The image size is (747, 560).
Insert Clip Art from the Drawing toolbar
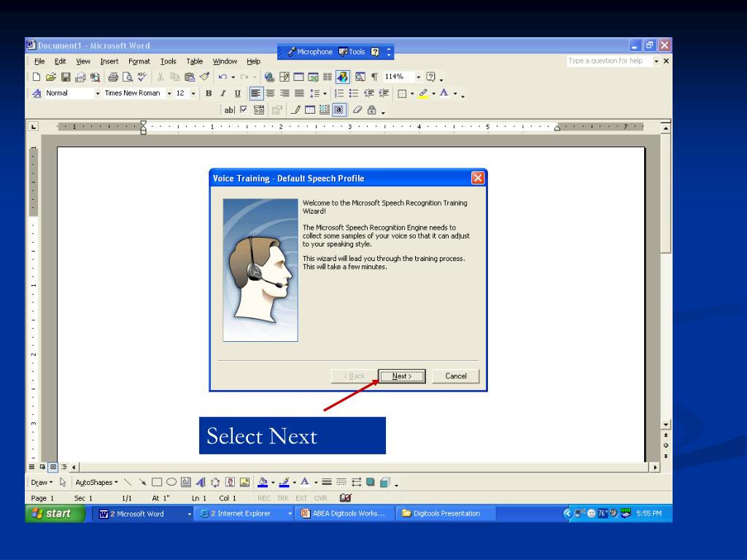point(230,483)
